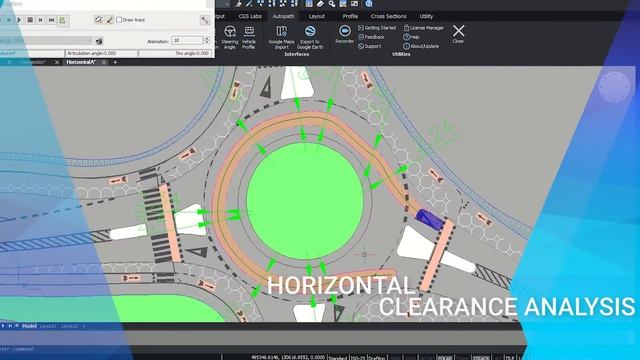Screen dimensions: 640x360
Task: Open the Getting Started guide
Action: (377, 28)
